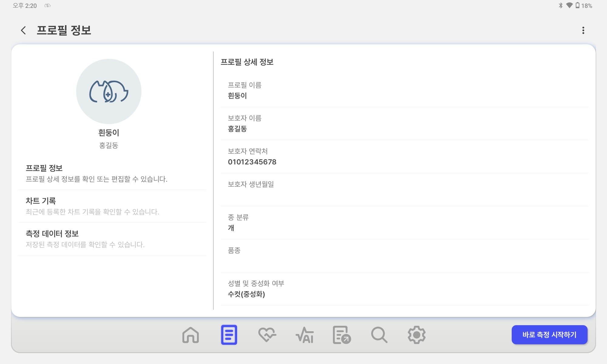This screenshot has height=364, width=607.
Task: Select the 차트 기록 menu item
Action: click(x=112, y=206)
